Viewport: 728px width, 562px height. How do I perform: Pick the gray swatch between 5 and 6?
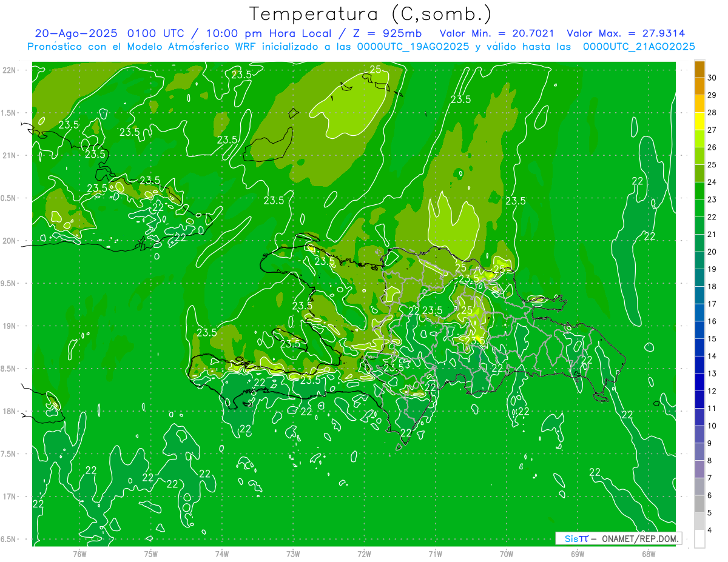point(699,504)
